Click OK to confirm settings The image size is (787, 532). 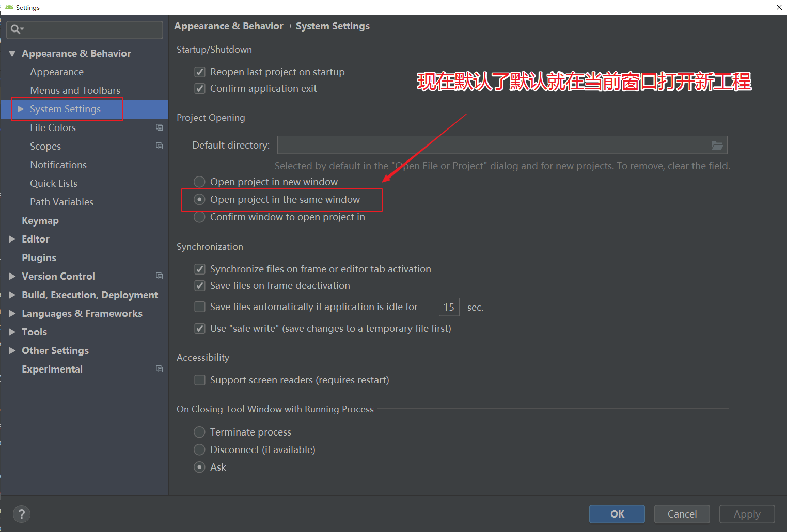(x=617, y=514)
